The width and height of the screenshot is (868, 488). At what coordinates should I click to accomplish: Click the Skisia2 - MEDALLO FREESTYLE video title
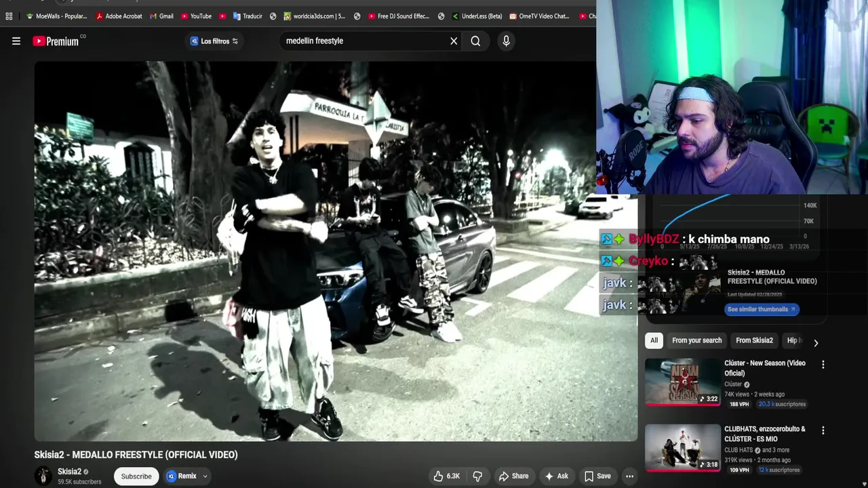136,455
